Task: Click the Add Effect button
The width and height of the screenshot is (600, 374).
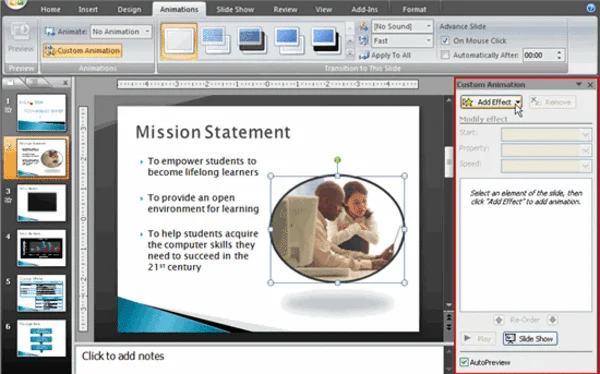Action: 491,102
